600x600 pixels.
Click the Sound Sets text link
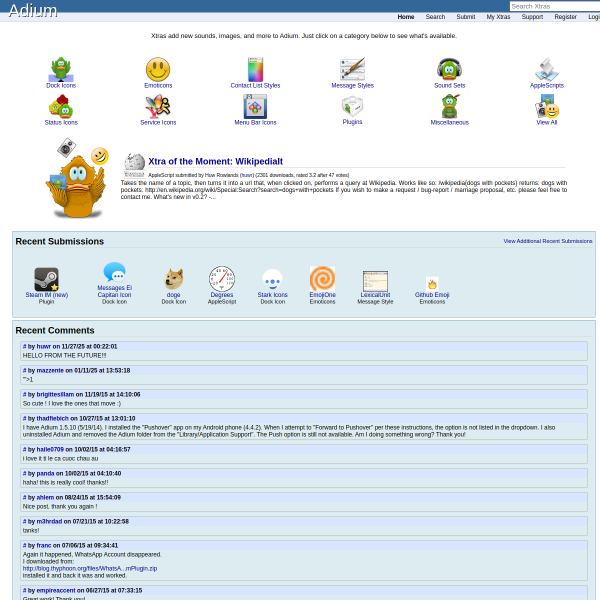click(450, 85)
